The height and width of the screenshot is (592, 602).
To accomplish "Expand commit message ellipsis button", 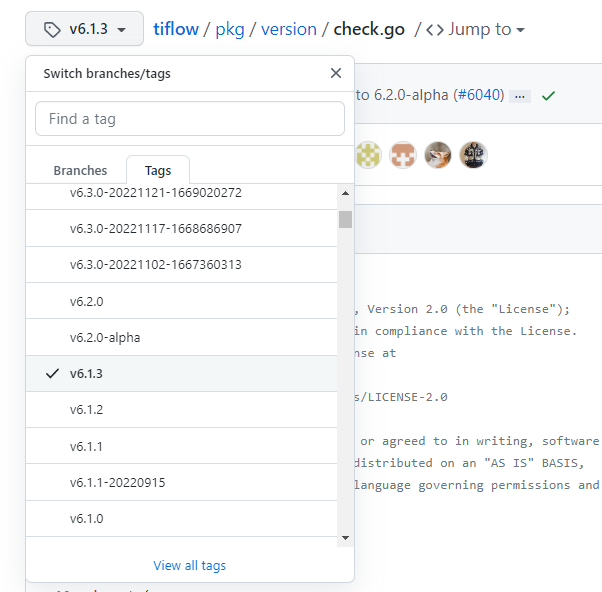I will [519, 96].
